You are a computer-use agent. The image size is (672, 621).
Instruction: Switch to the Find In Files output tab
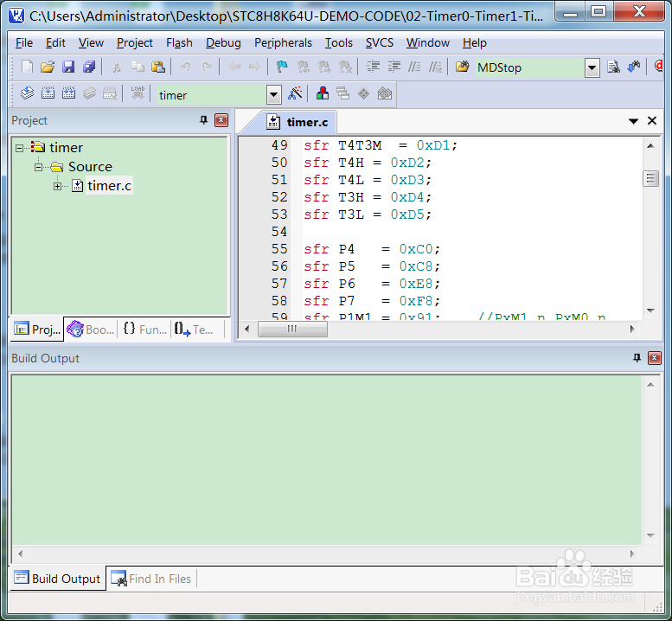(150, 579)
